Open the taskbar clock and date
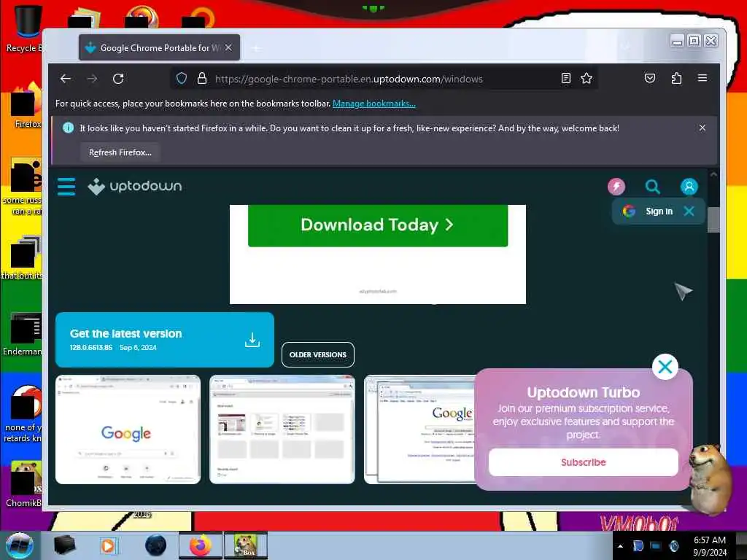The width and height of the screenshot is (747, 560). pyautogui.click(x=709, y=546)
